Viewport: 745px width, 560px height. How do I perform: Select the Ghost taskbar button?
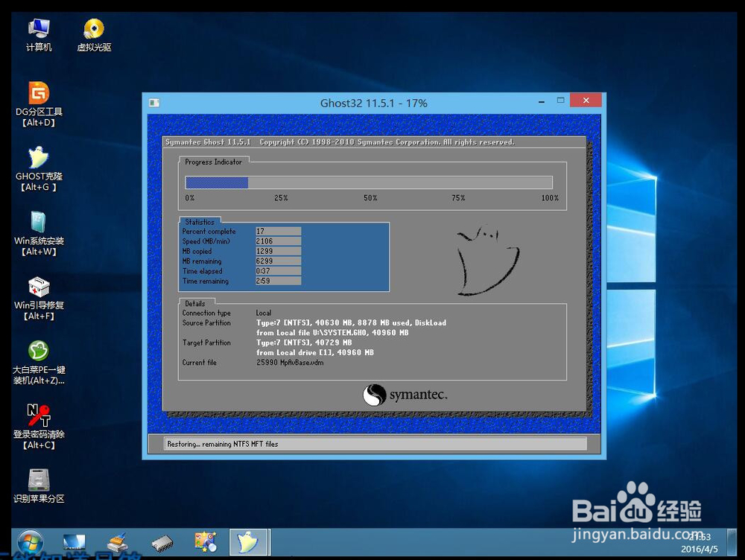pyautogui.click(x=250, y=542)
